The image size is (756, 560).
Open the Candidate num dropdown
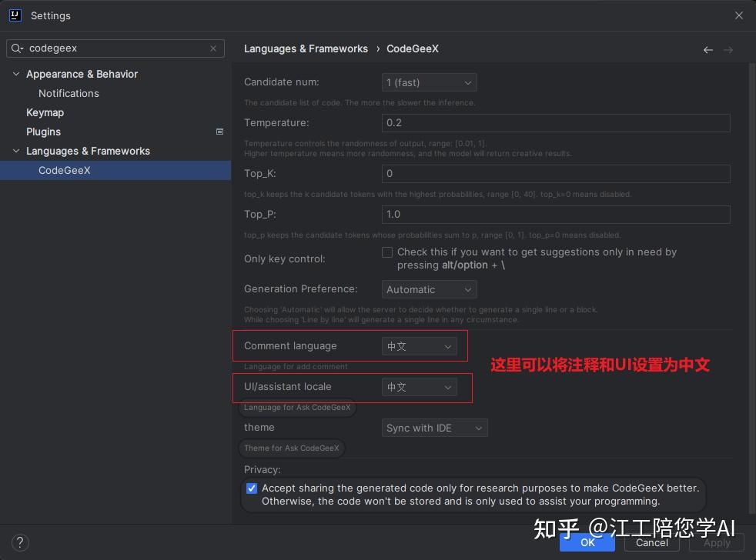(x=429, y=82)
